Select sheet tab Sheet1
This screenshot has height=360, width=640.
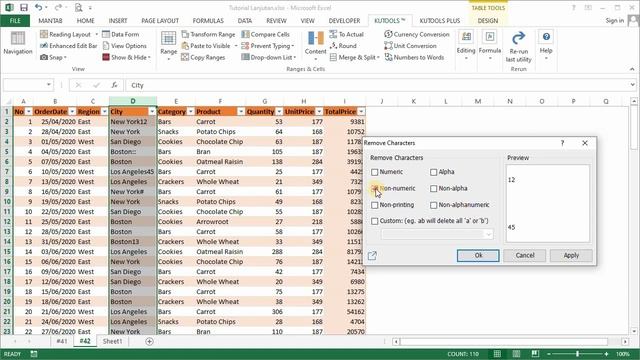pos(112,341)
